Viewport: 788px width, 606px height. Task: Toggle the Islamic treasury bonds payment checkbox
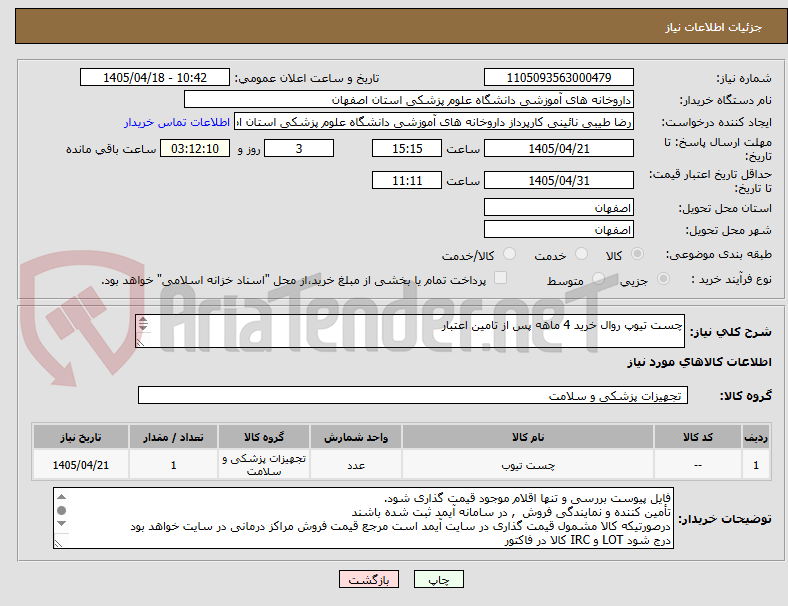[x=501, y=278]
